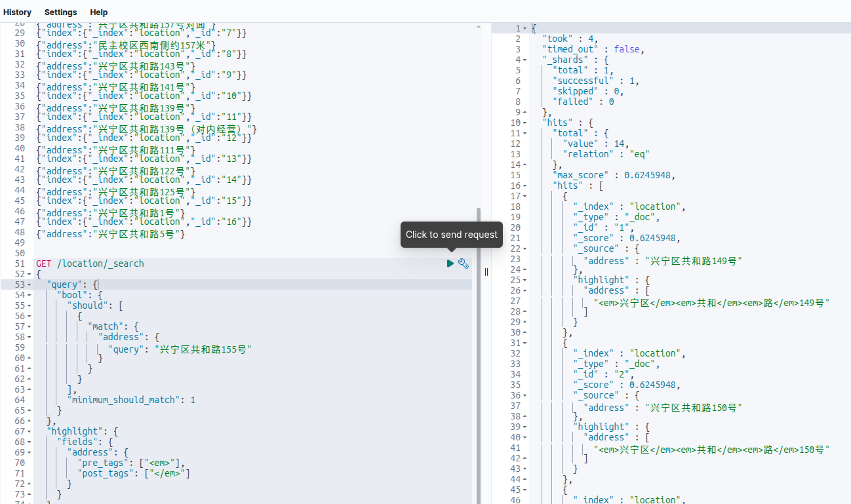
Task: Click "_id" : "1" in the response
Action: pos(603,227)
